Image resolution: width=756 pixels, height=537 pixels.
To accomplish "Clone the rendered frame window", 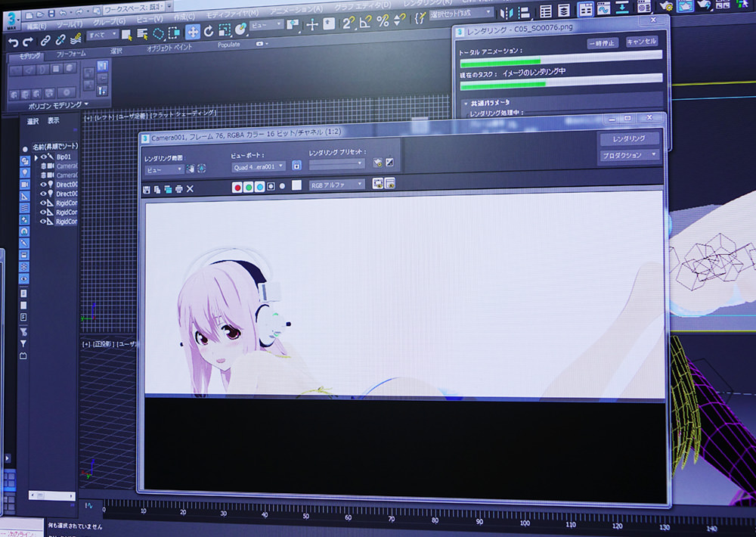I will (168, 189).
